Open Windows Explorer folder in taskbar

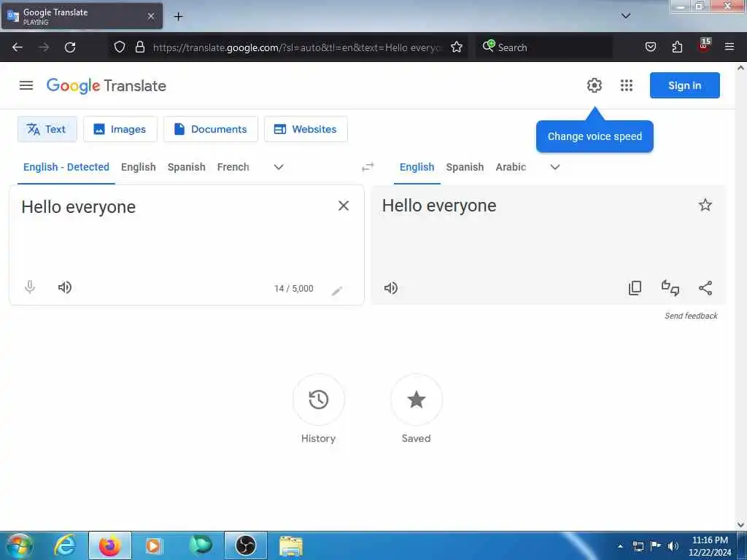(290, 546)
